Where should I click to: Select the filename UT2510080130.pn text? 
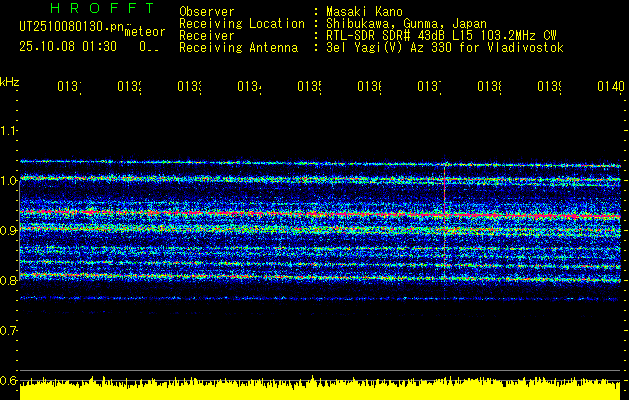[71, 27]
